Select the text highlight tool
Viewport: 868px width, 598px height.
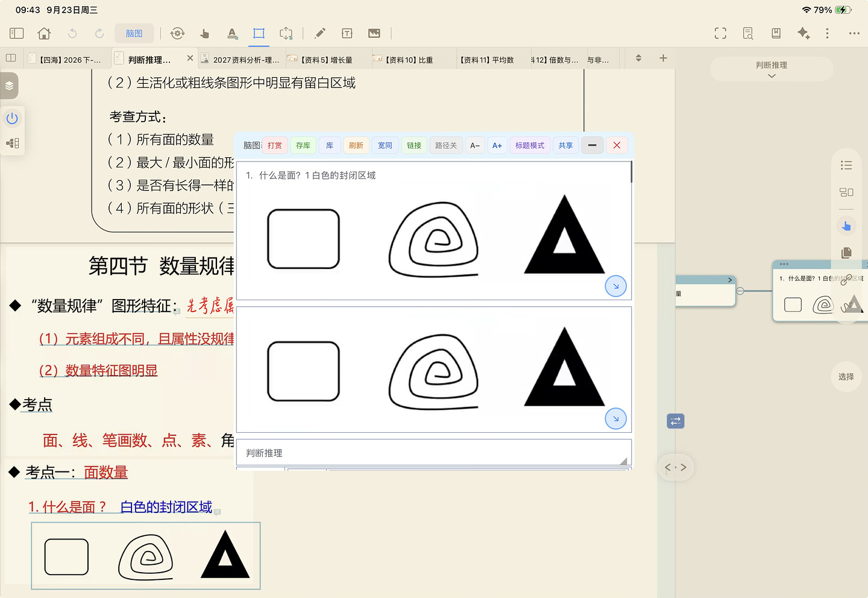pos(232,33)
